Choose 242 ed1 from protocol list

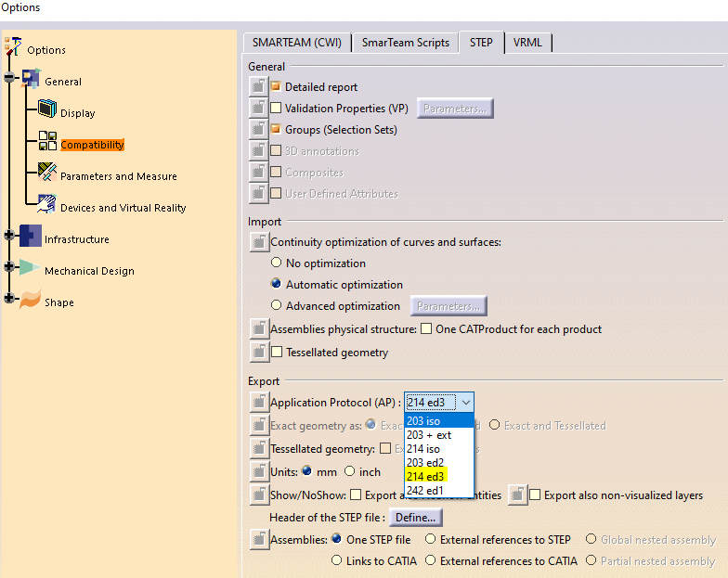click(439, 490)
